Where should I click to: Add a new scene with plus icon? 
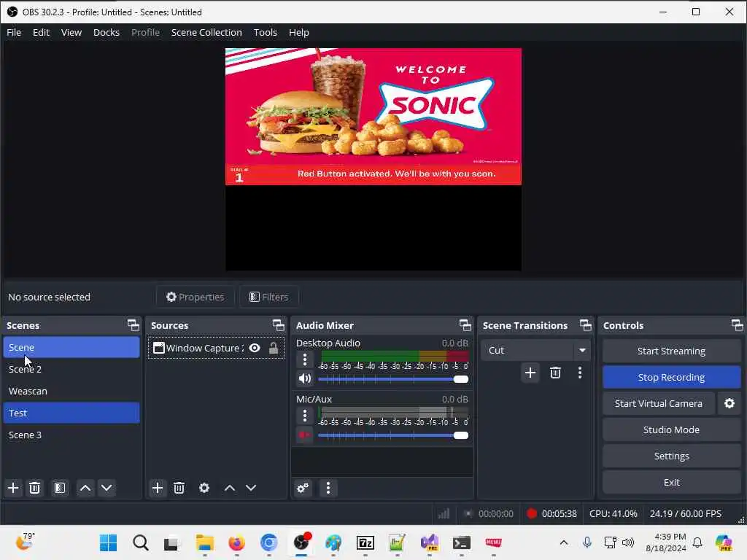tap(13, 488)
